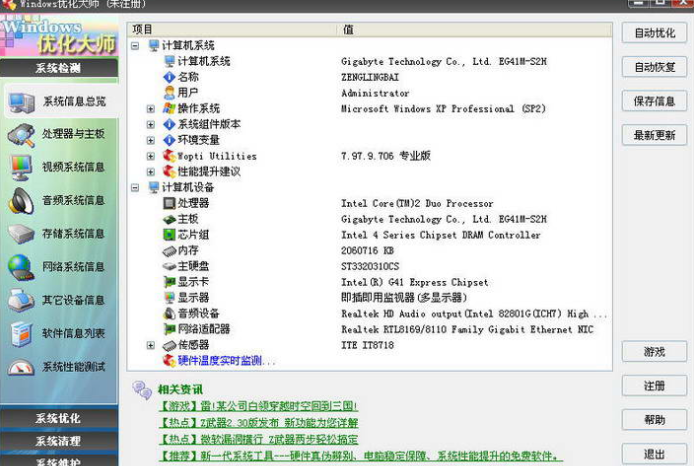Open 网络系统信息 globe icon

21,267
